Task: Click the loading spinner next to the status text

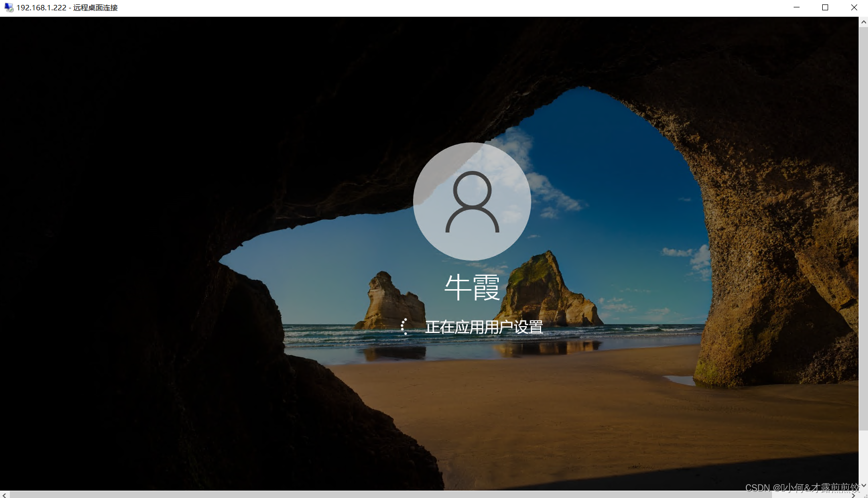Action: tap(404, 327)
